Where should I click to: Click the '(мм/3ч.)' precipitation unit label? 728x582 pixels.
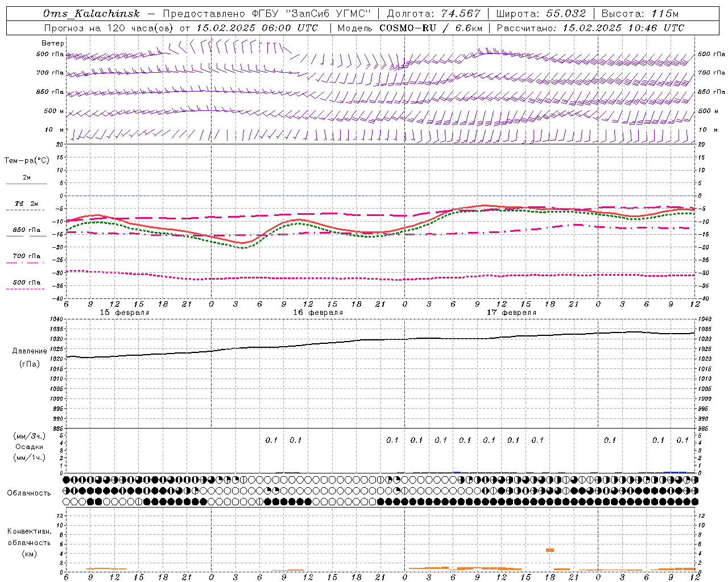coord(30,436)
